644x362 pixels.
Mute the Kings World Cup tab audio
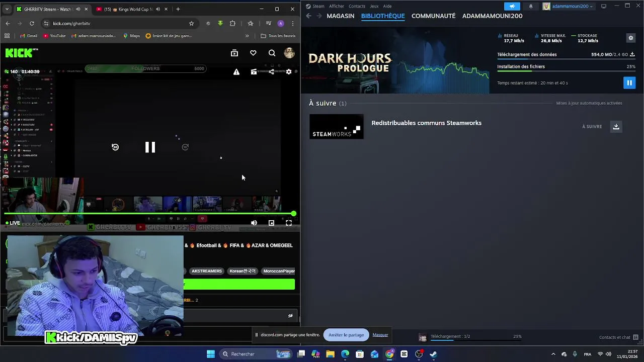158,9
